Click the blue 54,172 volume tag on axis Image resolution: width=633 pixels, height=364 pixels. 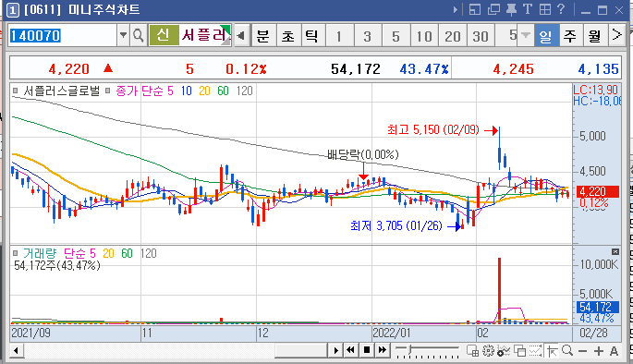pos(598,307)
